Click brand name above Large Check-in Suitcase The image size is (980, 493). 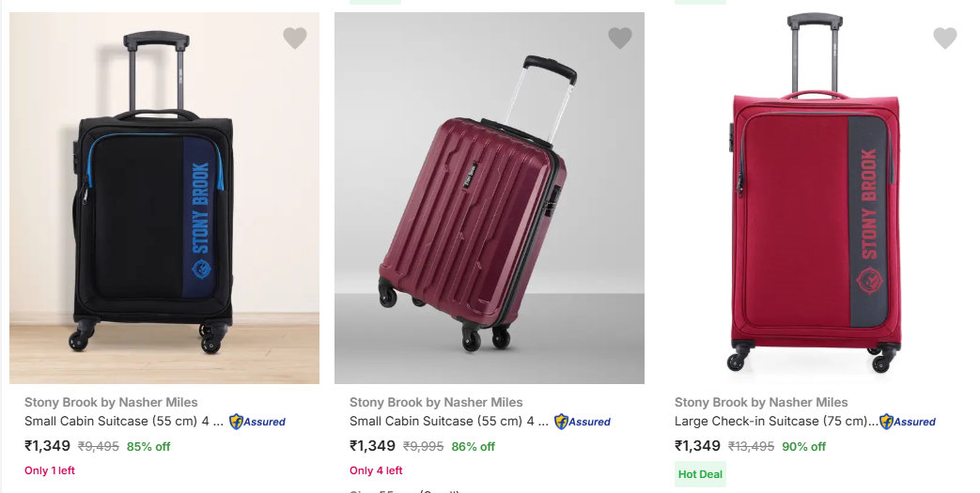pyautogui.click(x=761, y=402)
